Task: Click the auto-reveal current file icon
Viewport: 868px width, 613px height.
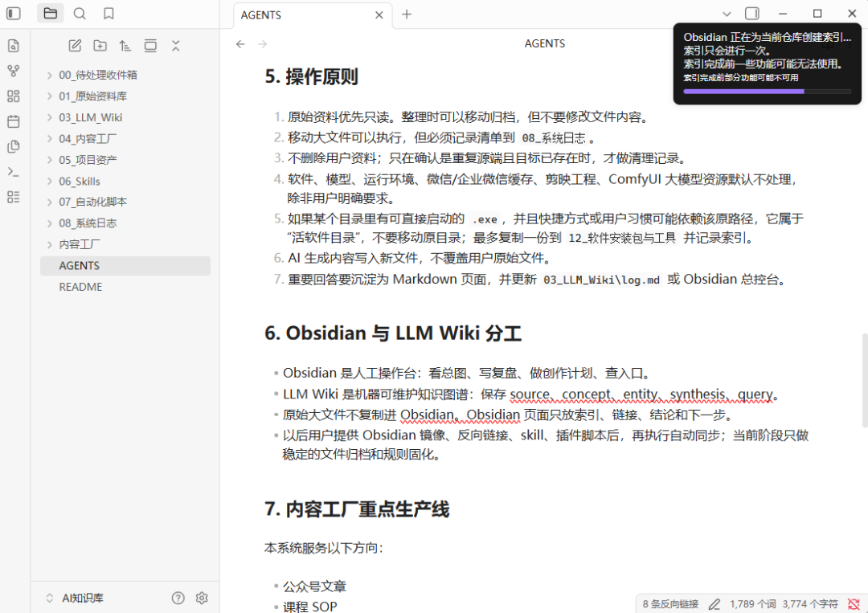Action: [150, 46]
